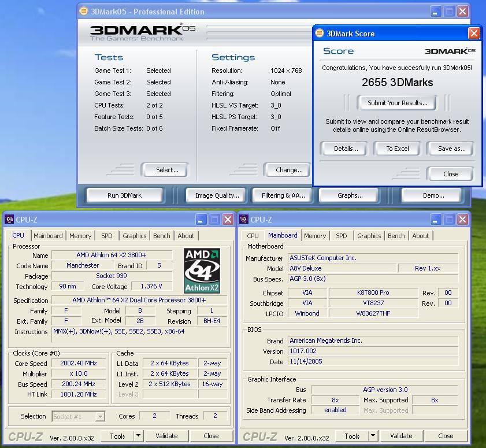Open SPD tab in left CPU-Z
Viewport: 486px width, 448px height.
pyautogui.click(x=107, y=236)
